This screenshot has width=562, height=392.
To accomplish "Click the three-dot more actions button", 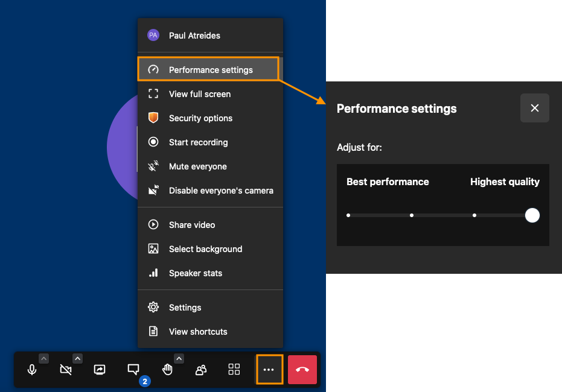I will (269, 370).
